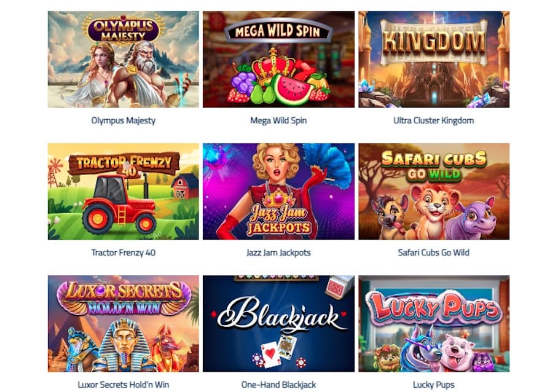The image size is (550, 392).
Task: Launch the Safari Cubs Go Wild image
Action: (434, 192)
